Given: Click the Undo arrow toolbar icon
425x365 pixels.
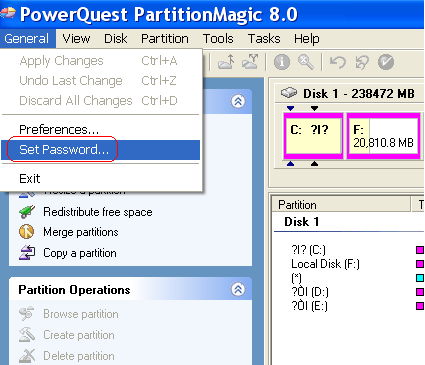Looking at the screenshot, I should click(x=338, y=62).
